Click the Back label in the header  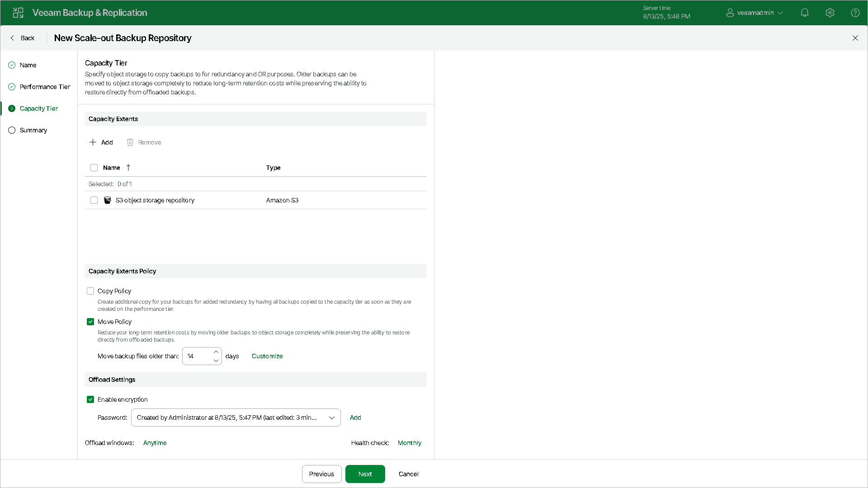tap(28, 38)
